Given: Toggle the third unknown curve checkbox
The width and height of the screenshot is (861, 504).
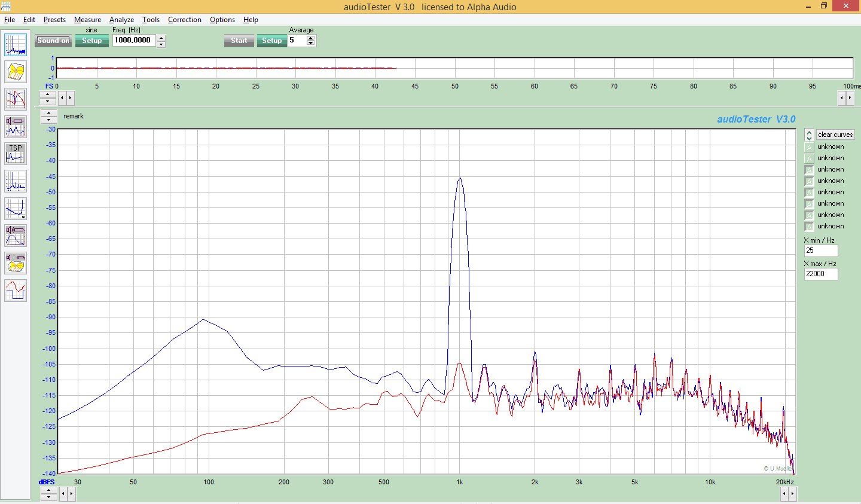Looking at the screenshot, I should [809, 170].
